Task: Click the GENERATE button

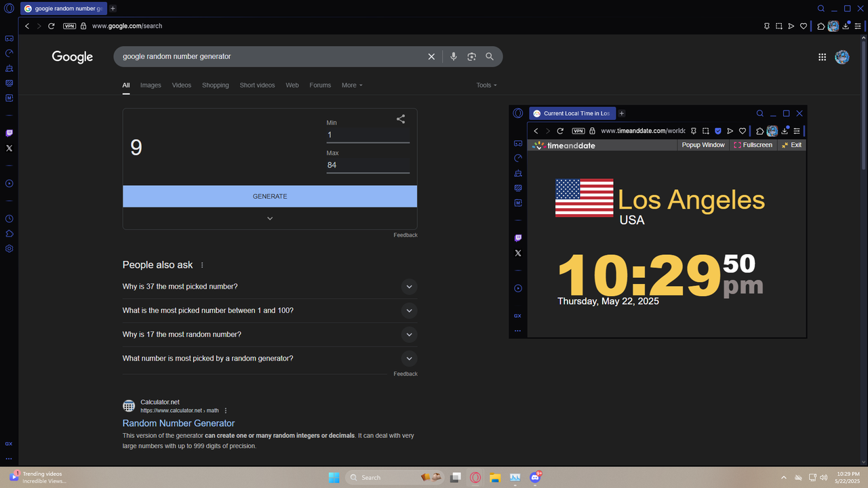Action: click(270, 197)
